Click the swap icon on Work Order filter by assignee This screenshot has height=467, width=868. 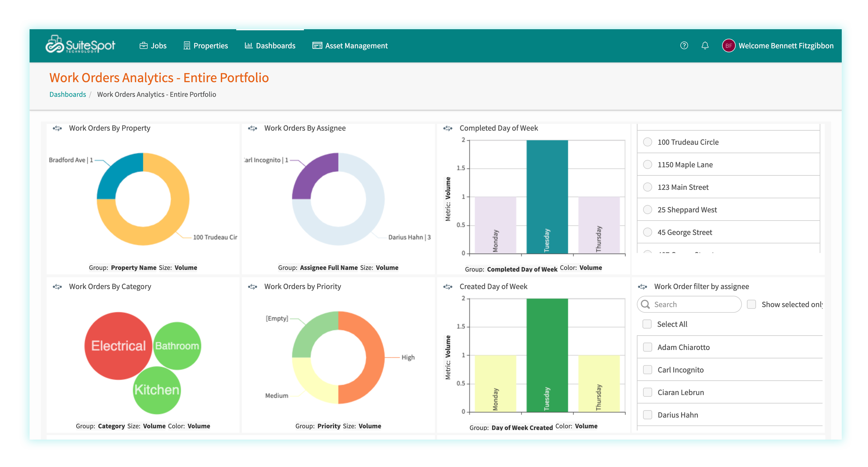pos(643,287)
